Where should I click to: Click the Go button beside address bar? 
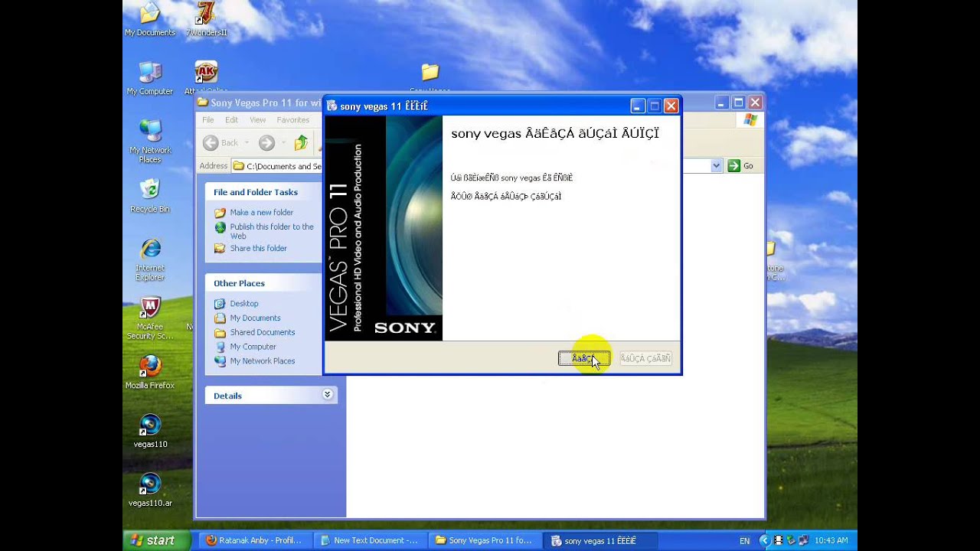(741, 165)
